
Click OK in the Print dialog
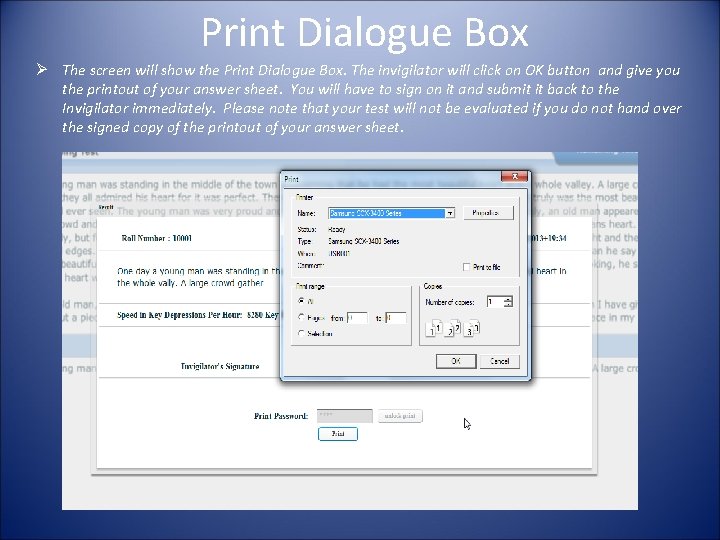(x=456, y=361)
